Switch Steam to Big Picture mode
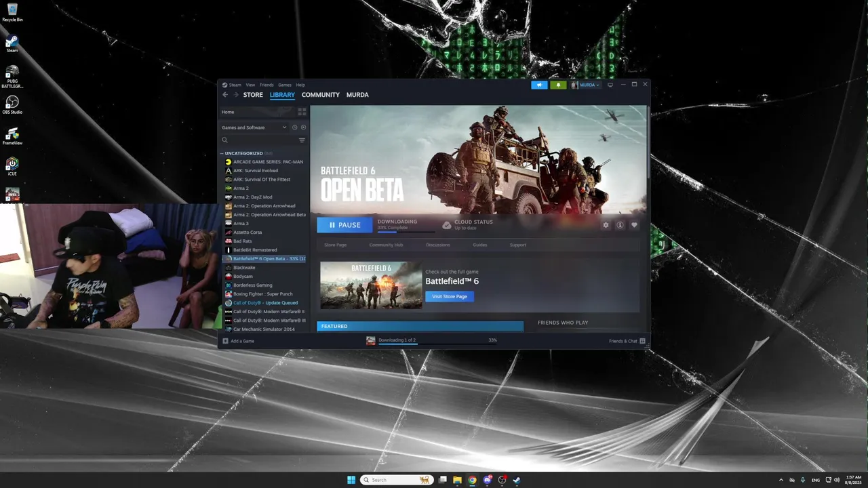Screen dimensions: 868x488 point(610,85)
